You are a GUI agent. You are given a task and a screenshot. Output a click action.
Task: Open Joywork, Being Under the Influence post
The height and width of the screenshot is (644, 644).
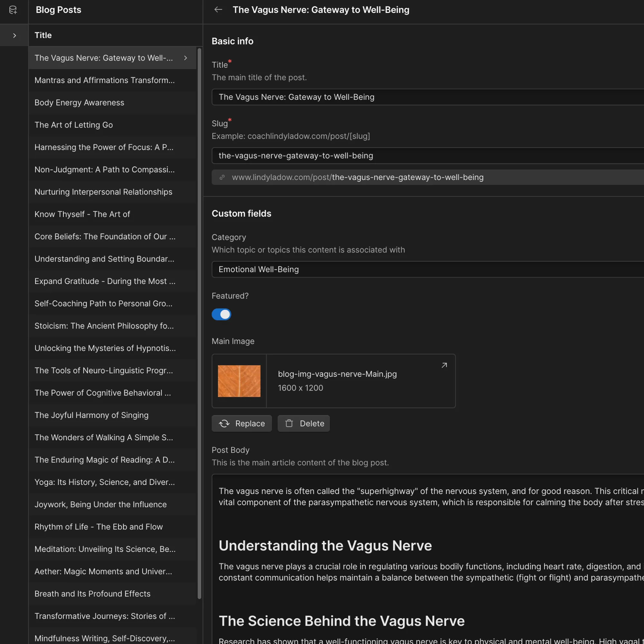click(x=112, y=505)
